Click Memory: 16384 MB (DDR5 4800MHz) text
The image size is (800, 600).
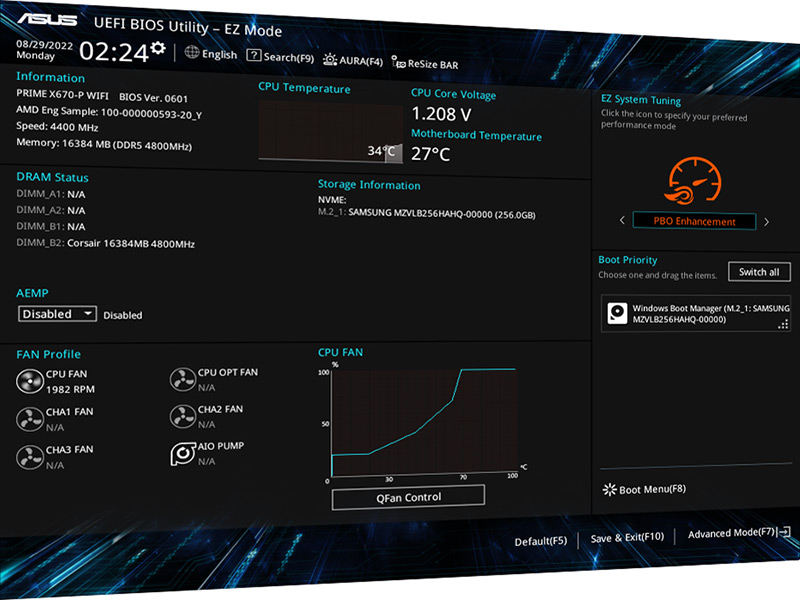(104, 144)
